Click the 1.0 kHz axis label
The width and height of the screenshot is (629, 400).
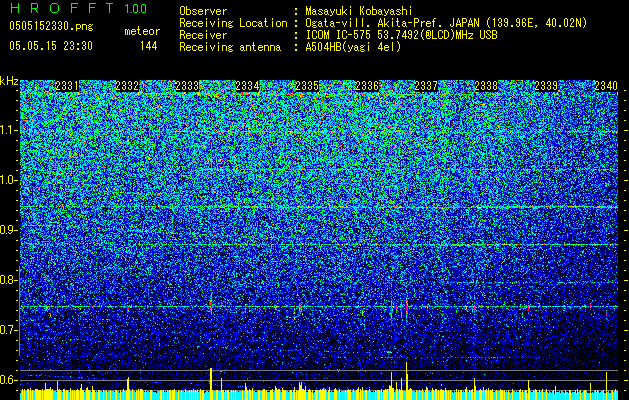9,180
